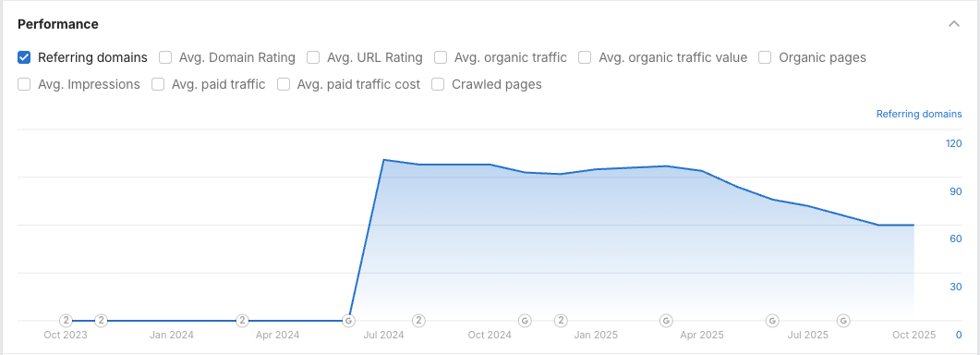Enable the Avg. organic traffic checkbox
Viewport: 980px width, 355px height.
point(441,57)
